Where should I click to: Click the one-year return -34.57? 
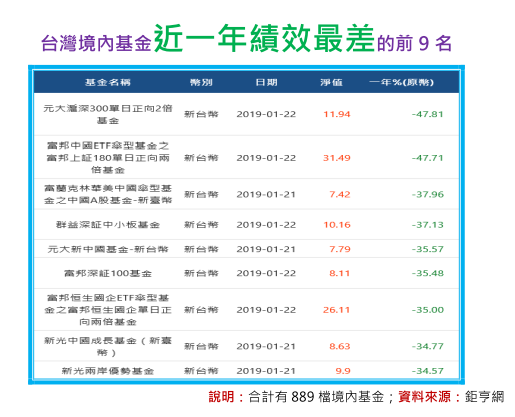coord(427,371)
